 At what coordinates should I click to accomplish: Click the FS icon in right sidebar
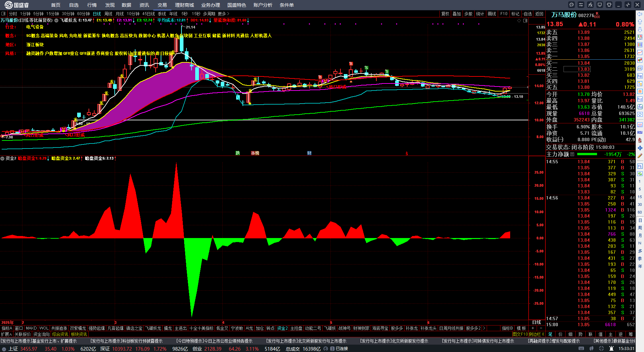point(640,166)
